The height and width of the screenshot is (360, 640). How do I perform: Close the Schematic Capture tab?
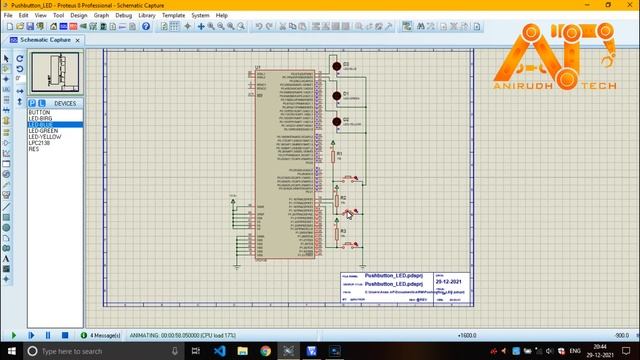[78, 40]
